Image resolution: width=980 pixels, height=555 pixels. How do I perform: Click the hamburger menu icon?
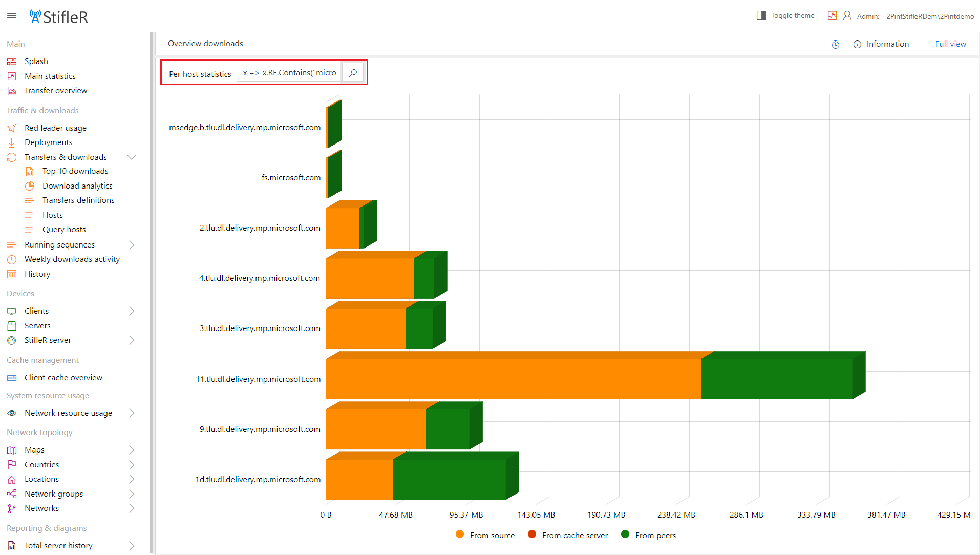point(12,16)
